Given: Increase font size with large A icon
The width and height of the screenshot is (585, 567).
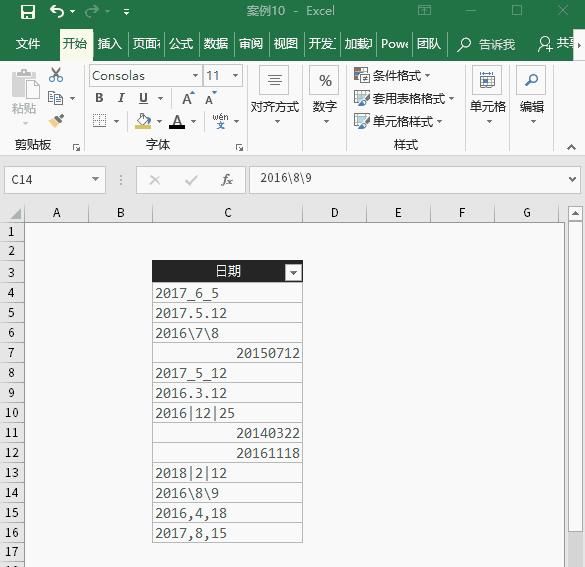Looking at the screenshot, I should point(188,98).
